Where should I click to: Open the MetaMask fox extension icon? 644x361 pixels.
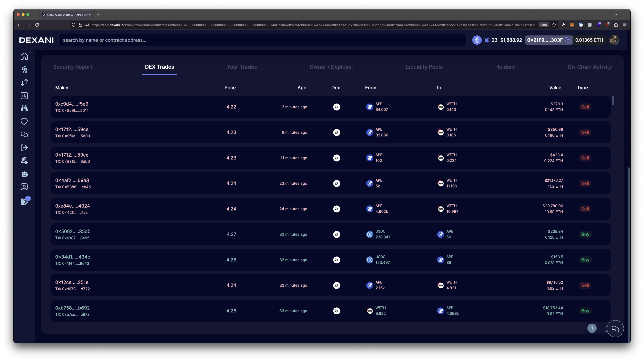click(572, 25)
